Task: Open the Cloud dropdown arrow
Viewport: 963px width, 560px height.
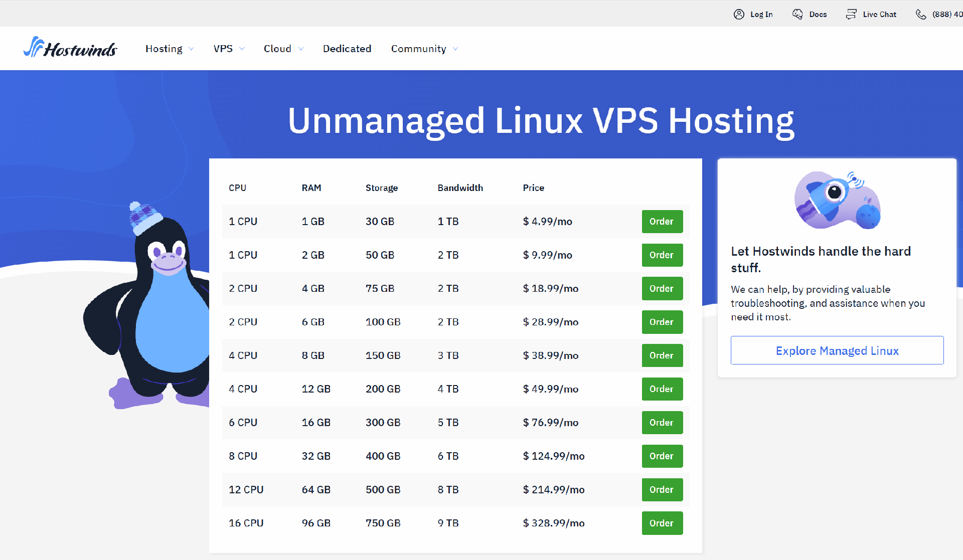Action: coord(301,49)
